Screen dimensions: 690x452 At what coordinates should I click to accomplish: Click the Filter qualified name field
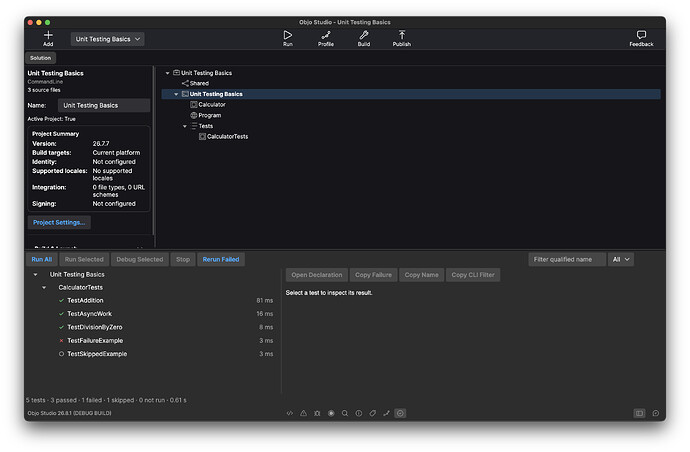point(567,260)
